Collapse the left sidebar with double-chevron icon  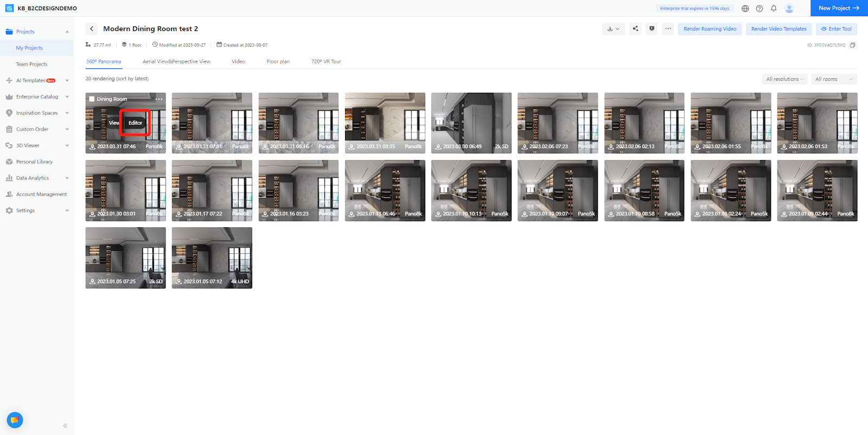(x=65, y=426)
